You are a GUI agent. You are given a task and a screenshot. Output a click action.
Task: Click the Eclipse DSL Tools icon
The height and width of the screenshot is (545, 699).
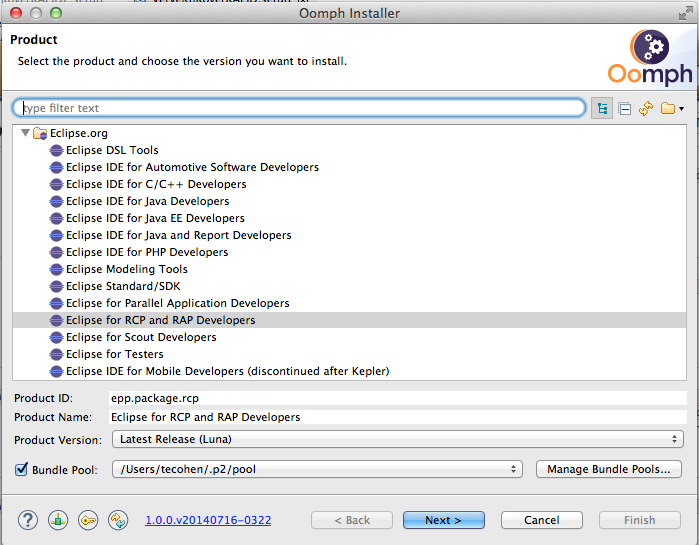tap(56, 151)
